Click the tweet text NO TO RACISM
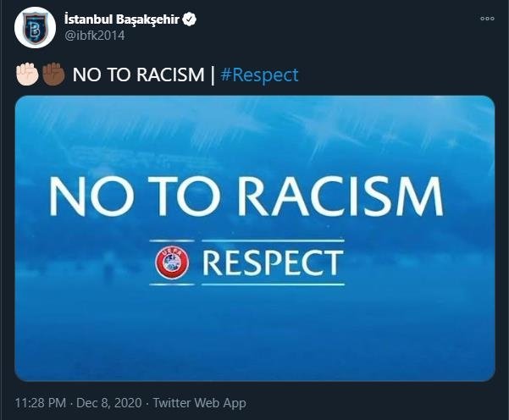509x420 pixels. [x=138, y=75]
